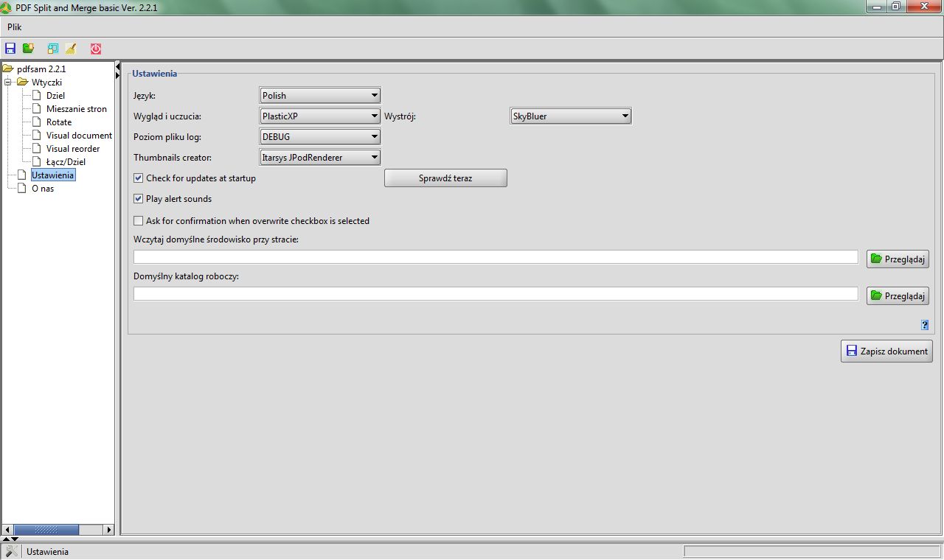Focus the Domyślny katalog roboczy input field
The height and width of the screenshot is (560, 944).
click(x=496, y=294)
